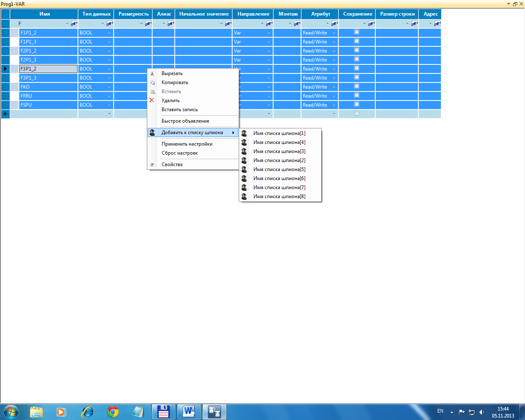Open Направление dropdown for F2P1_3
The width and height of the screenshot is (525, 420).
pos(269,60)
